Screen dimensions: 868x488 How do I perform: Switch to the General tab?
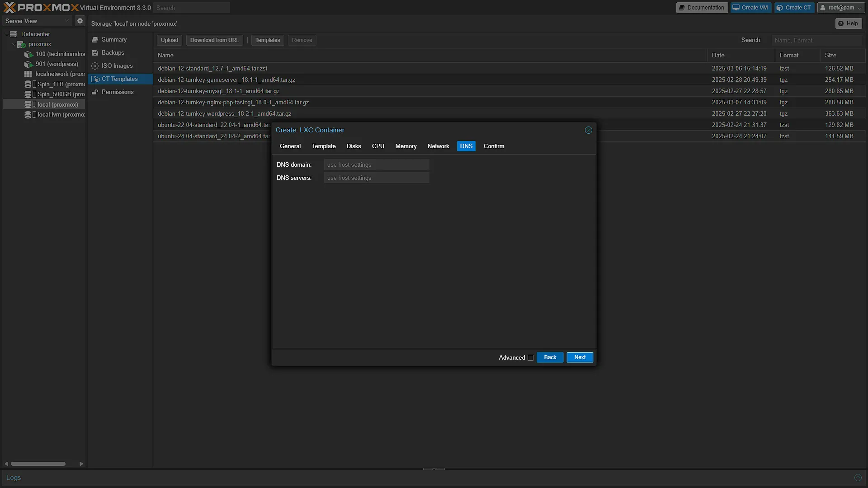point(290,146)
